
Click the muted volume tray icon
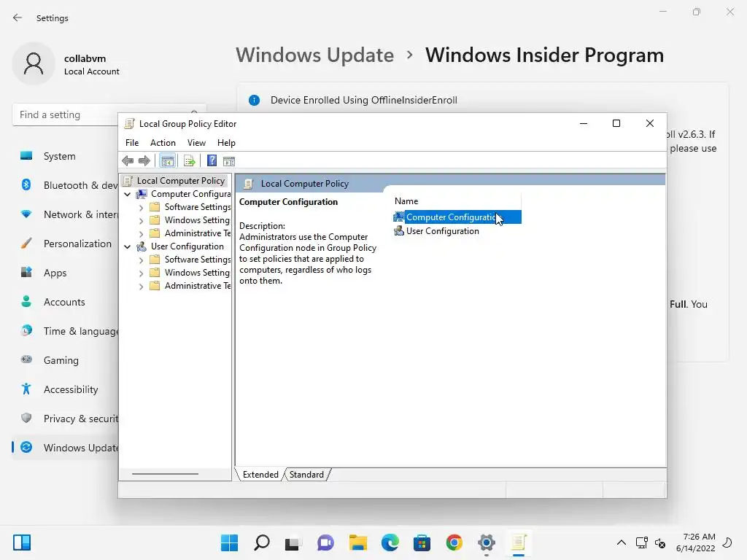click(660, 542)
